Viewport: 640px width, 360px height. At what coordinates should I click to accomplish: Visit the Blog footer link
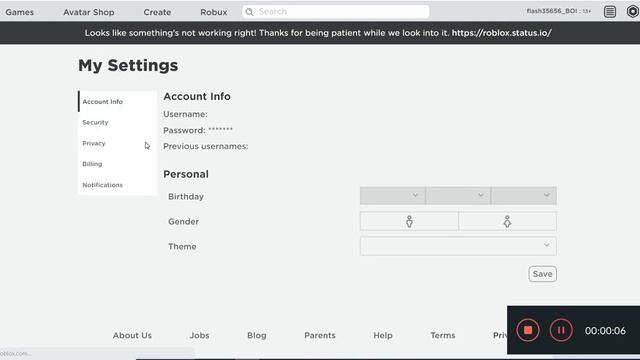(x=257, y=335)
